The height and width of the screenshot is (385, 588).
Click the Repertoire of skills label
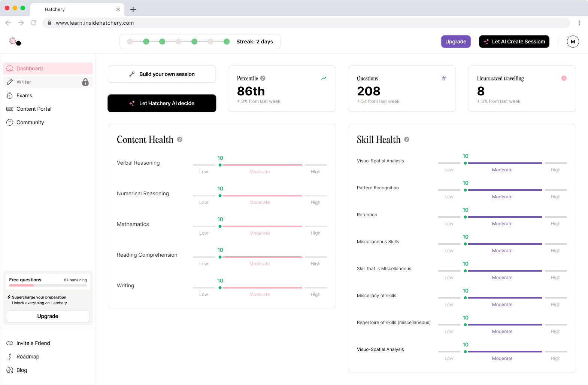click(x=394, y=323)
